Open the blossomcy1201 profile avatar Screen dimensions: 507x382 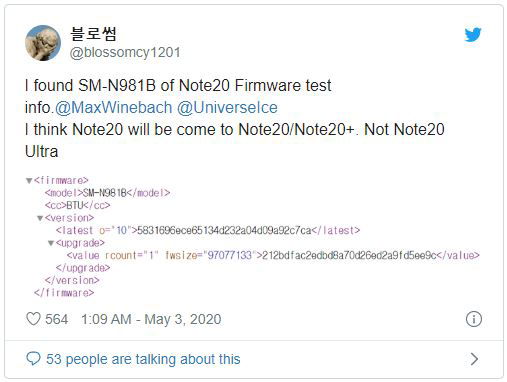click(43, 43)
